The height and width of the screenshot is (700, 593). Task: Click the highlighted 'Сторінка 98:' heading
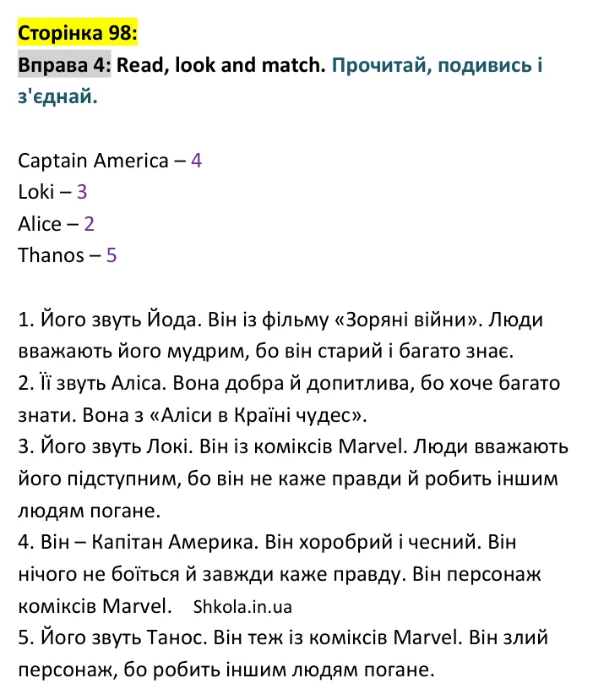78,33
